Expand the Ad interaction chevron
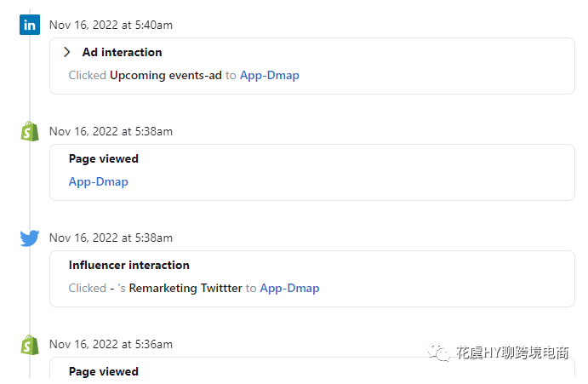 coord(67,52)
